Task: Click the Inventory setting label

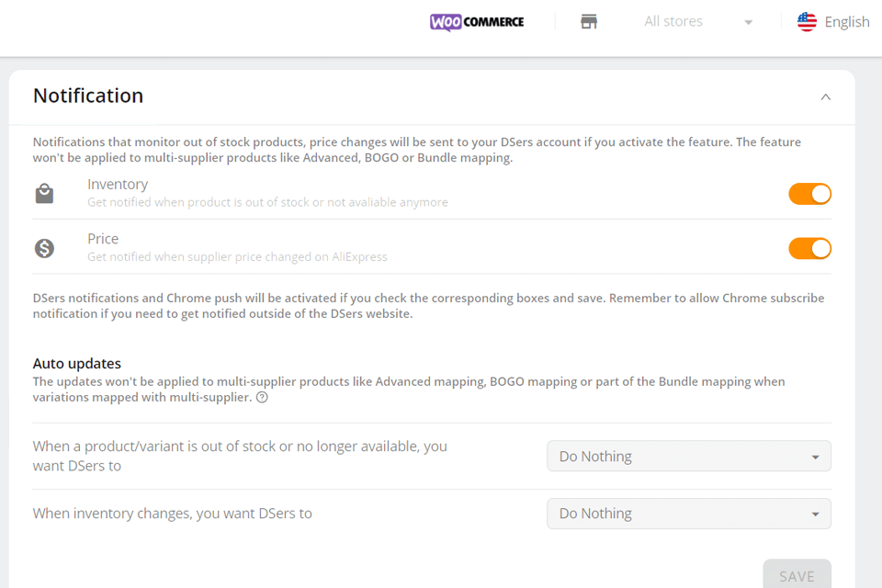Action: pos(118,185)
